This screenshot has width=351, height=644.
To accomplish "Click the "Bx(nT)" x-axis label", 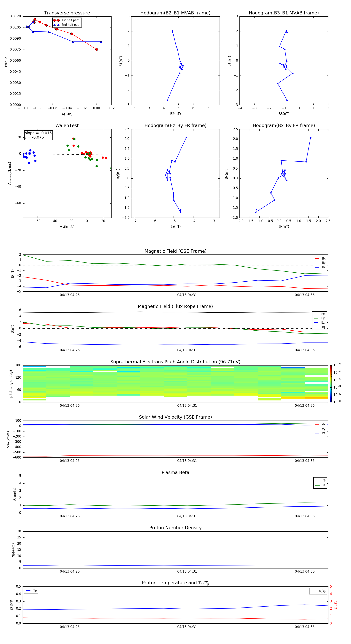I will (x=284, y=227).
